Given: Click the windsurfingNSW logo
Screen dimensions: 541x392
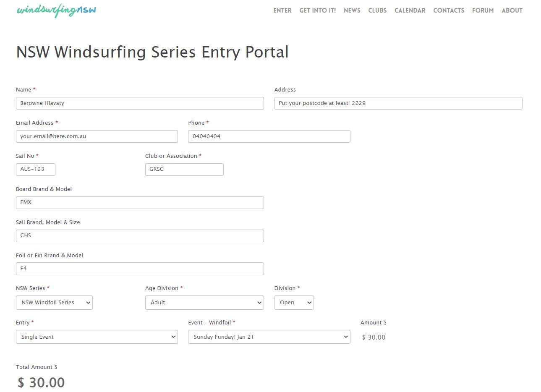Looking at the screenshot, I should pos(56,10).
